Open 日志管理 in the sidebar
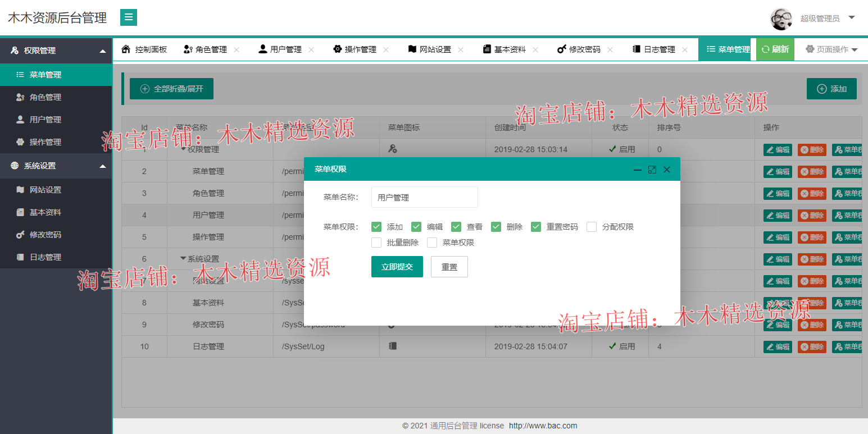868x434 pixels. tap(56, 257)
